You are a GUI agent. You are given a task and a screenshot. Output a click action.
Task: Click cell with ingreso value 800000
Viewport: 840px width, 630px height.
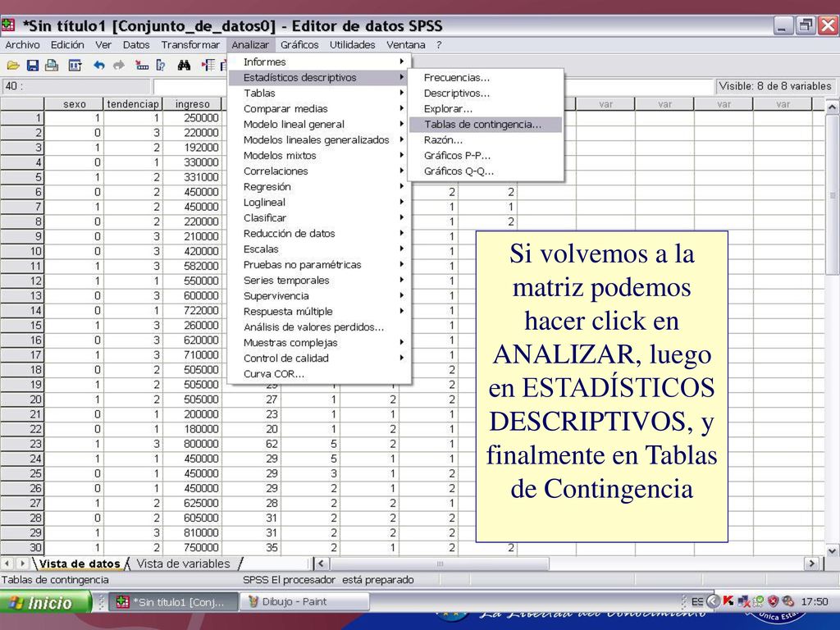[x=192, y=444]
